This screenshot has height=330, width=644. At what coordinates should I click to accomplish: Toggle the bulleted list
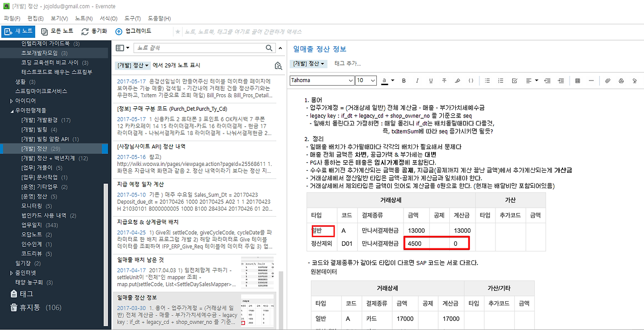488,81
